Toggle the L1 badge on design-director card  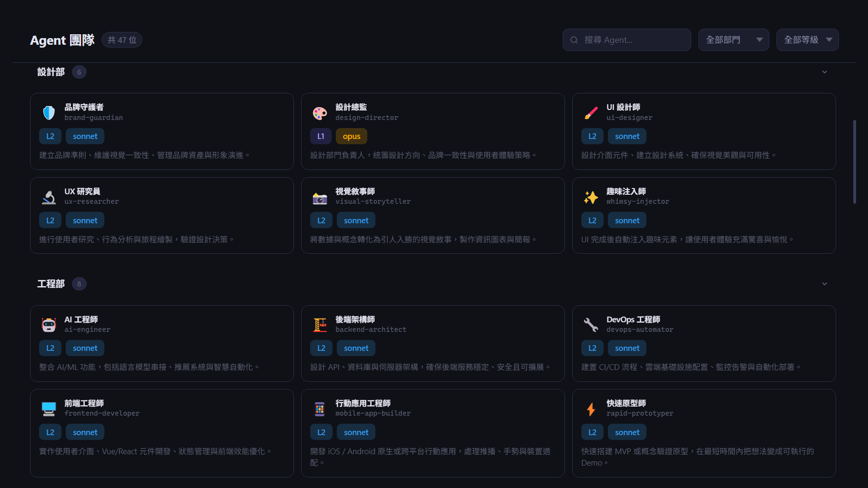pyautogui.click(x=321, y=136)
